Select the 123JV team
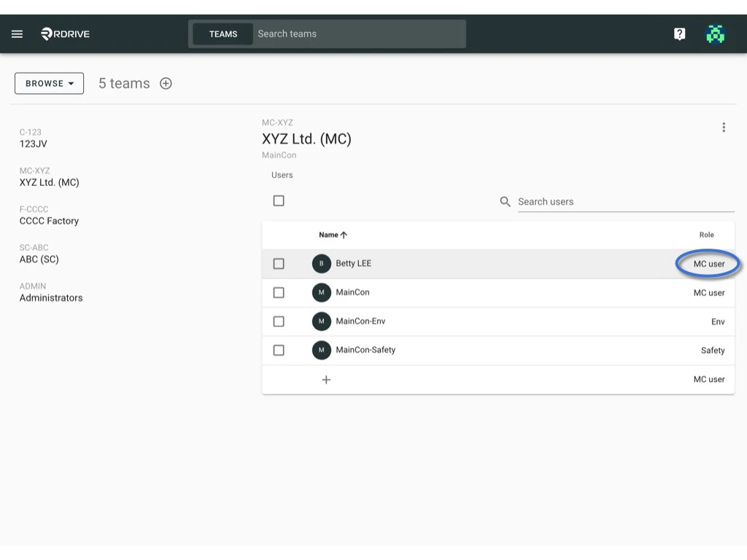This screenshot has height=560, width=747. tap(35, 143)
